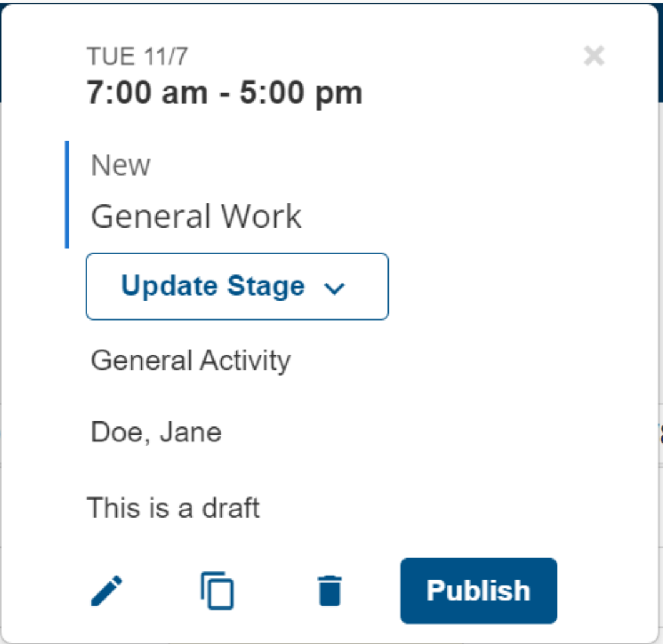The height and width of the screenshot is (644, 663).
Task: Click the word 'draft' in the note
Action: click(230, 508)
